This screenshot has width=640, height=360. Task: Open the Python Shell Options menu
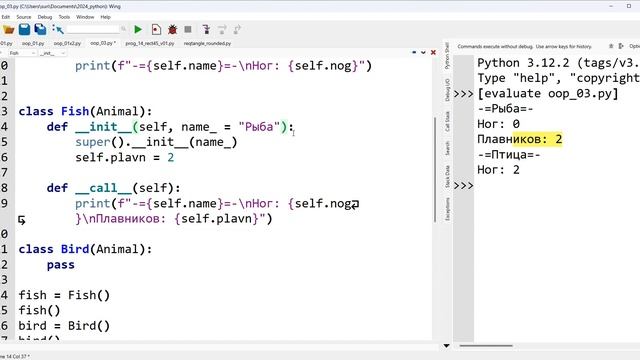[635, 46]
